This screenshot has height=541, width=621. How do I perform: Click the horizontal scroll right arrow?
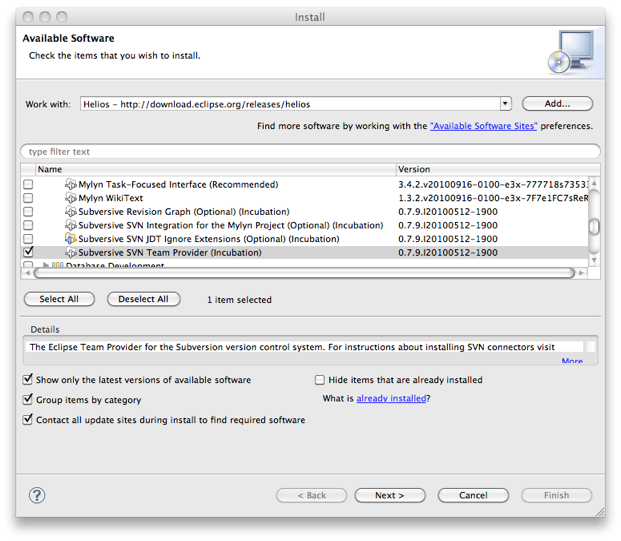point(581,273)
